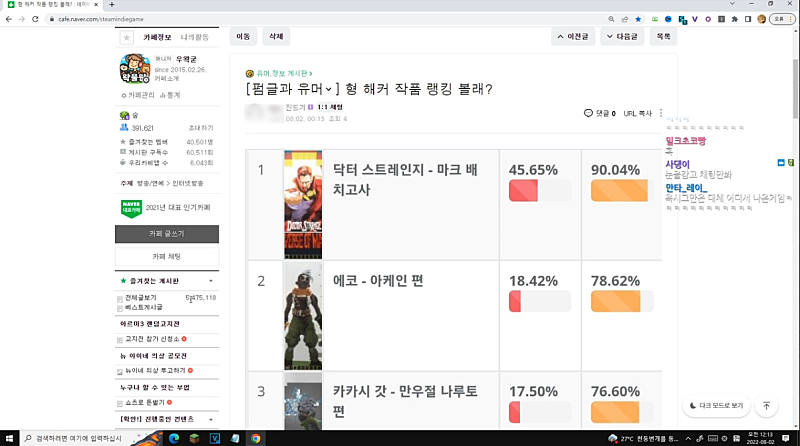Click the 카페 채팅 button

pos(167,257)
